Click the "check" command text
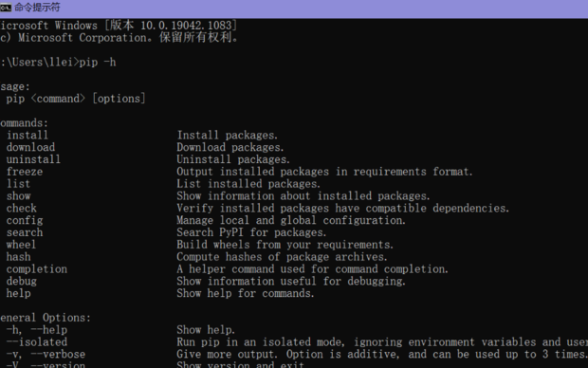 pos(22,209)
